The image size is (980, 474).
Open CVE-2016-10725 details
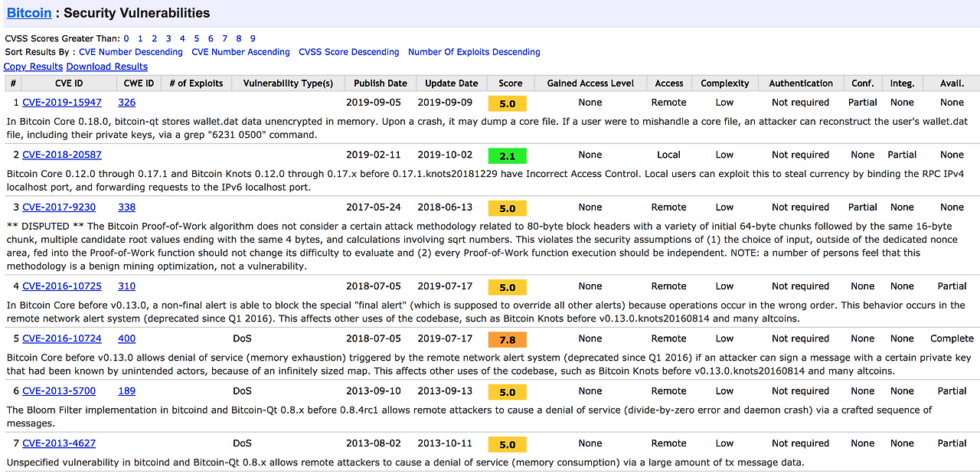pyautogui.click(x=62, y=286)
